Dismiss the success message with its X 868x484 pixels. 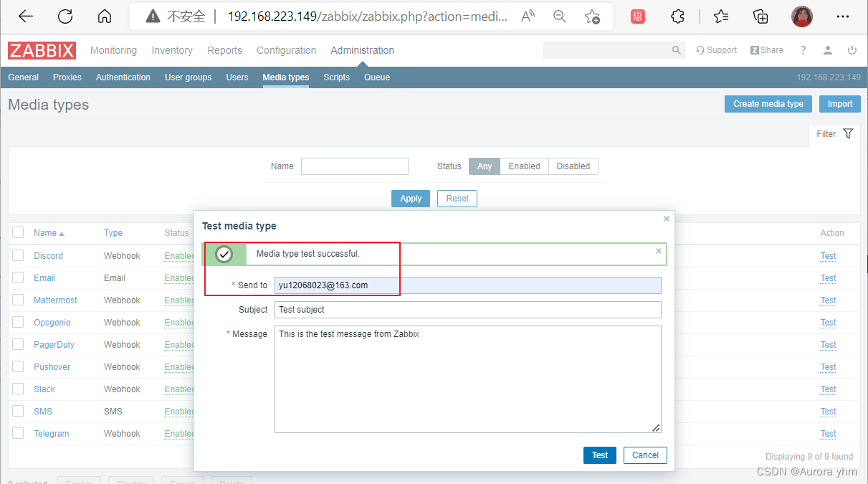659,251
